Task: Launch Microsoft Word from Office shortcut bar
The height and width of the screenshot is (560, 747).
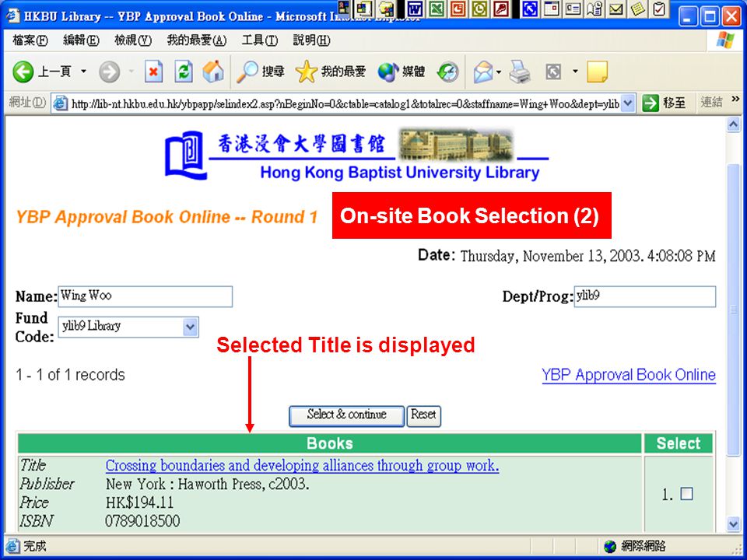Action: point(415,9)
